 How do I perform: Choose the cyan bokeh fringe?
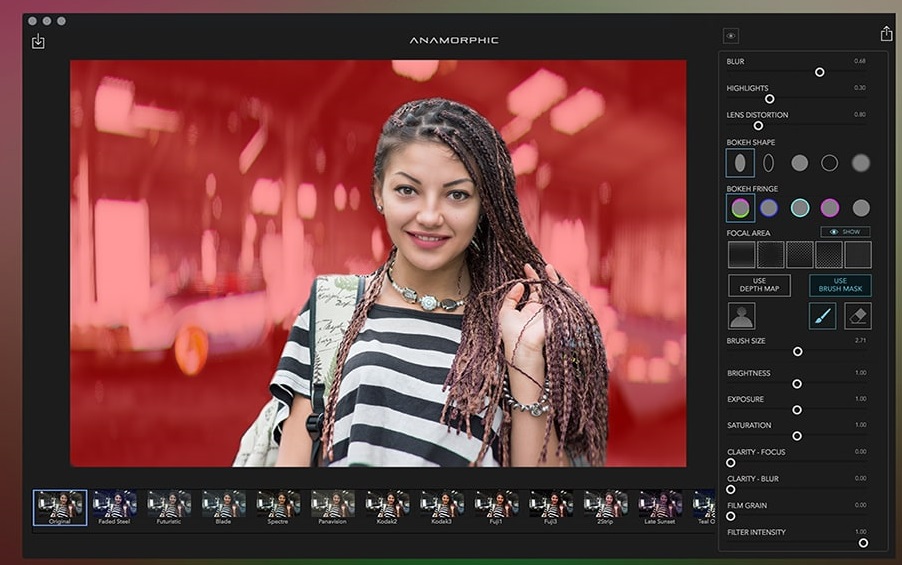[x=800, y=208]
